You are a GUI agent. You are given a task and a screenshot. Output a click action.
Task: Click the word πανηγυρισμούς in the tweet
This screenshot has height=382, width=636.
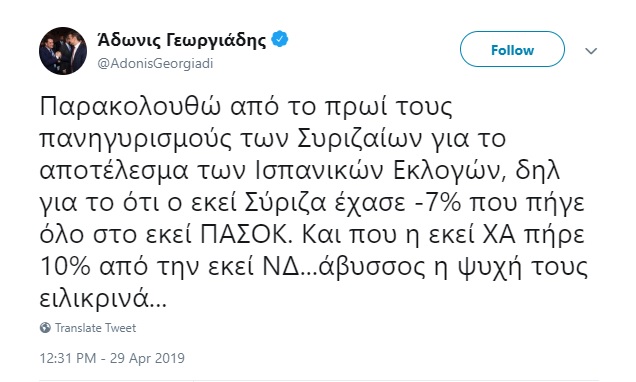tap(135, 141)
